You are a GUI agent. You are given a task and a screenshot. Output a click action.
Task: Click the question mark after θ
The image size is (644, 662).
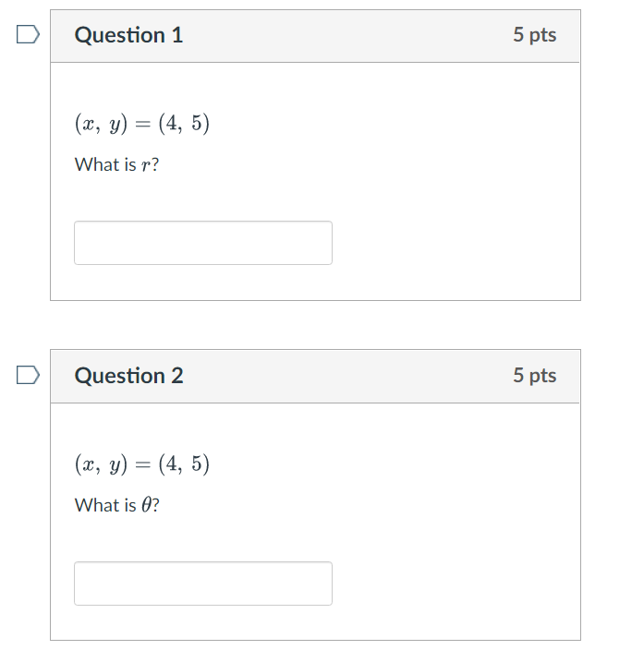(x=156, y=505)
